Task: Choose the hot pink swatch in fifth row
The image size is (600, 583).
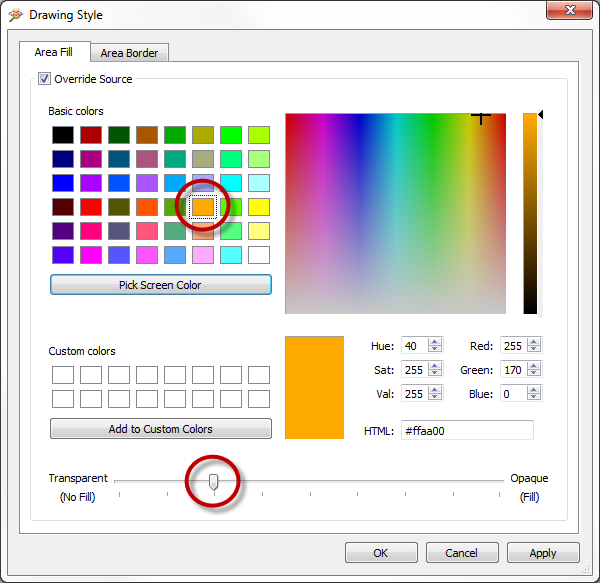Action: pyautogui.click(x=91, y=231)
